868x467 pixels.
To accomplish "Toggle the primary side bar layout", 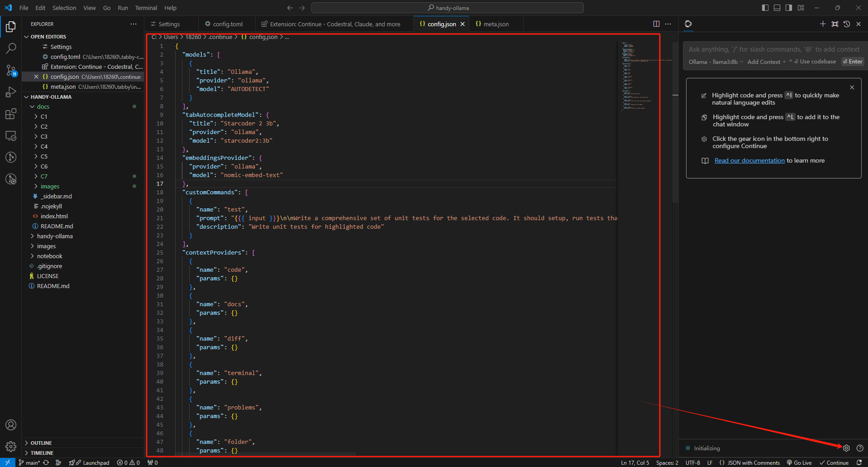I will click(x=765, y=8).
